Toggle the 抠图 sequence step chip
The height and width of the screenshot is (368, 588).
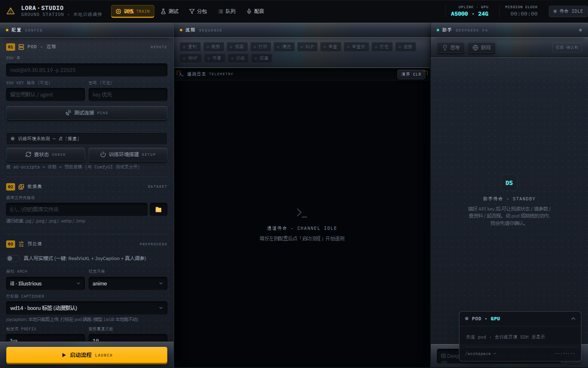(237, 47)
